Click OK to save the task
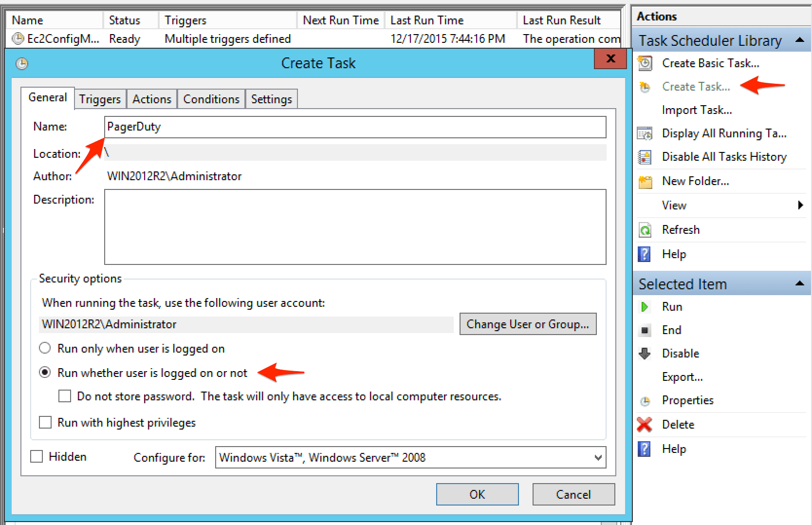Screen dimensions: 812x525 pos(477,494)
